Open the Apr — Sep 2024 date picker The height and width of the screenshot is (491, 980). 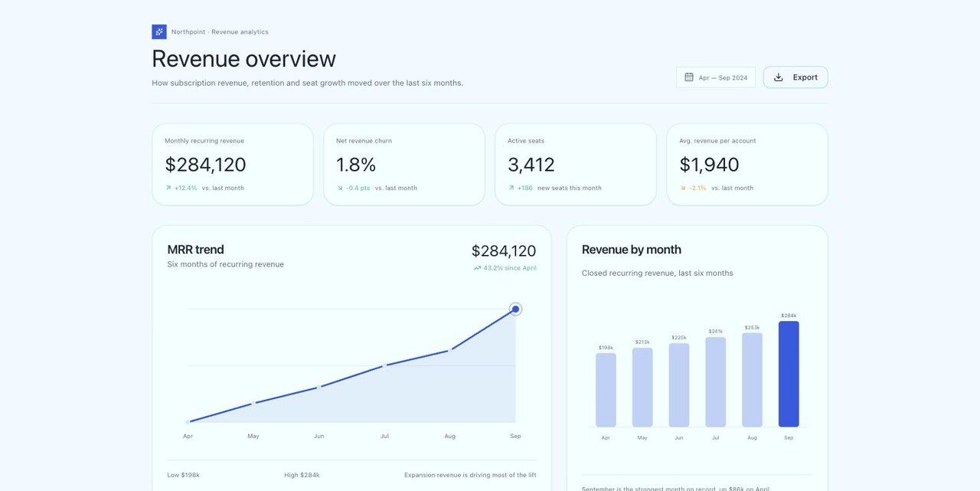click(716, 77)
